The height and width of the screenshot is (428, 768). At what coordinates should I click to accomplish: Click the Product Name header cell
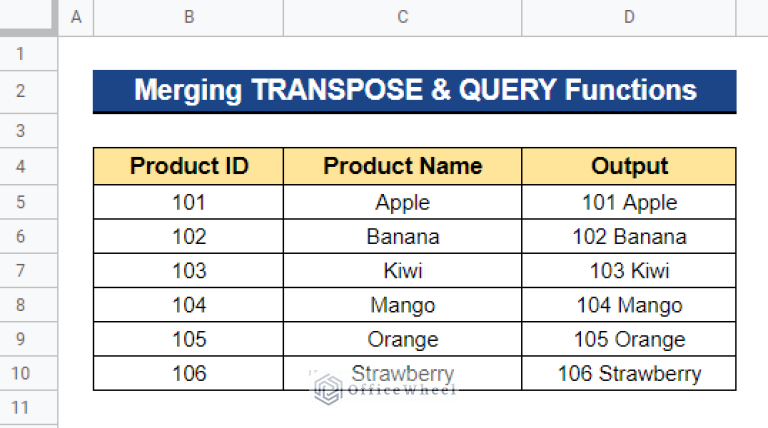pos(403,166)
